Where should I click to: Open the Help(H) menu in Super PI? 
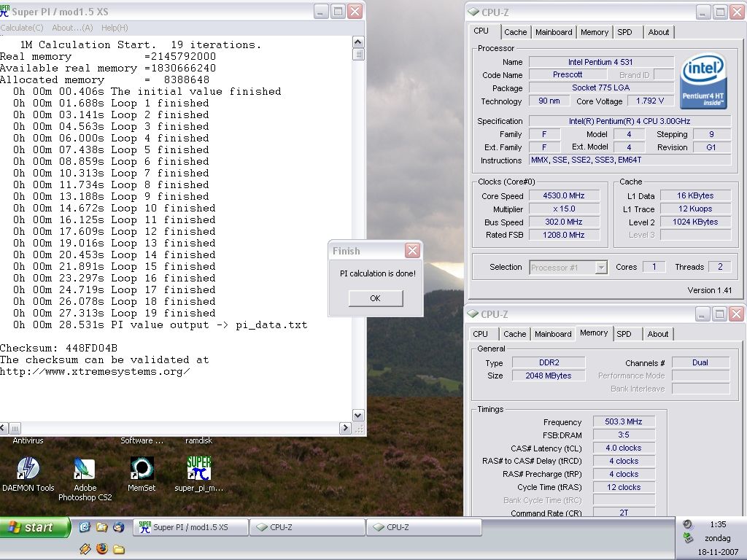click(x=115, y=28)
